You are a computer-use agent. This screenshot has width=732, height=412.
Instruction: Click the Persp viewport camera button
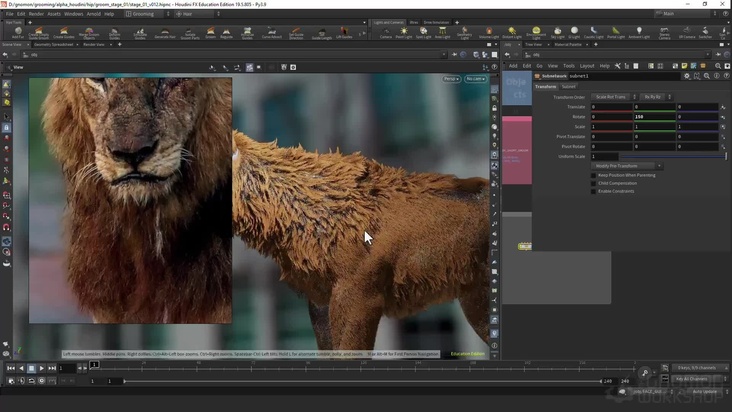450,79
